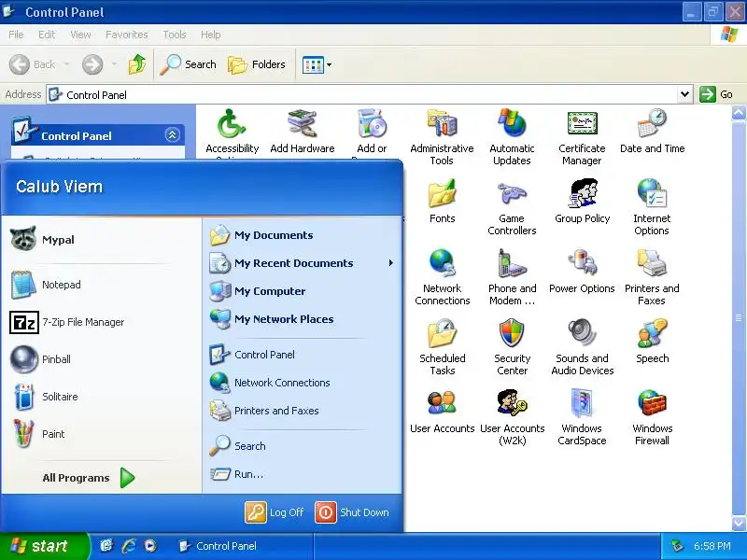This screenshot has height=560, width=747.
Task: Open Game Controllers icon
Action: coord(512,207)
